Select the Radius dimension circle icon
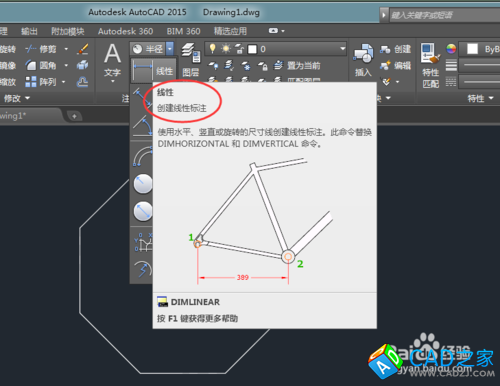 click(143, 183)
